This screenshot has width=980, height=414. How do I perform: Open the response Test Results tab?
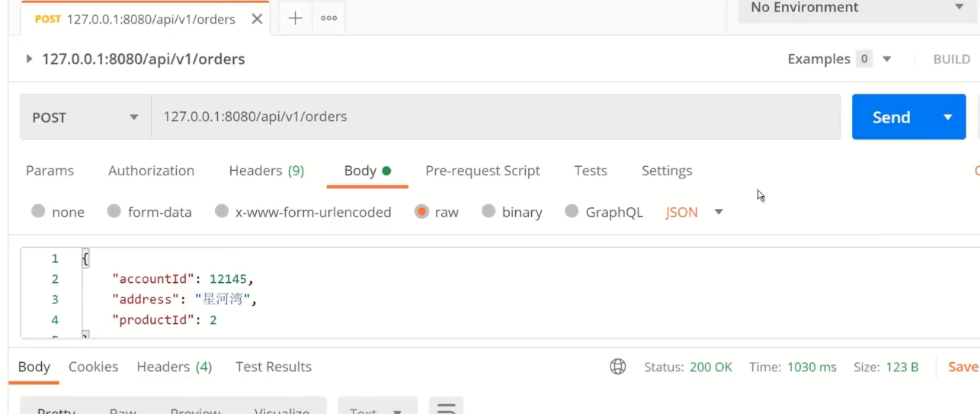274,367
